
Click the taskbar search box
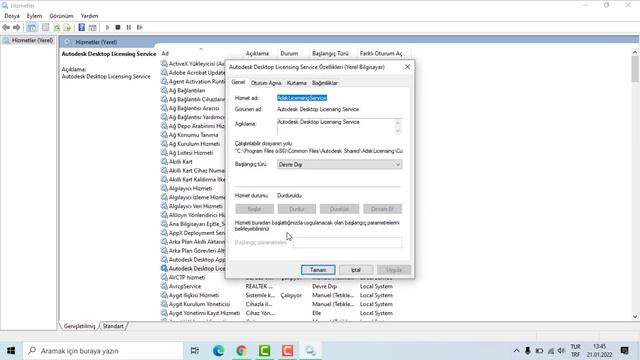102,351
